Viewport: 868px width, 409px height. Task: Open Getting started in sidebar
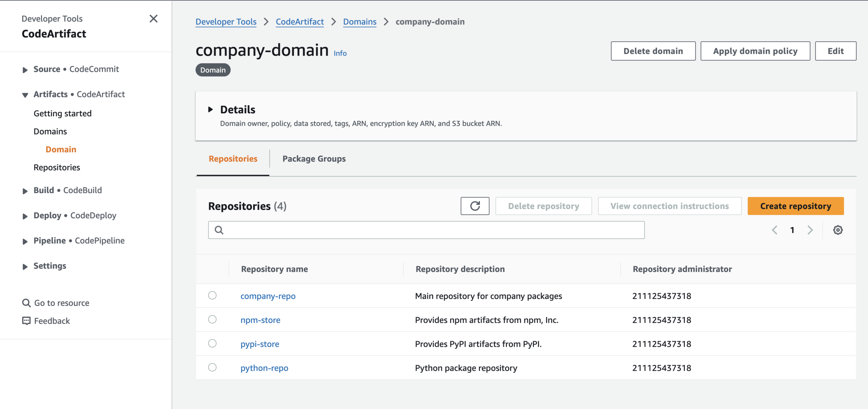pos(62,114)
